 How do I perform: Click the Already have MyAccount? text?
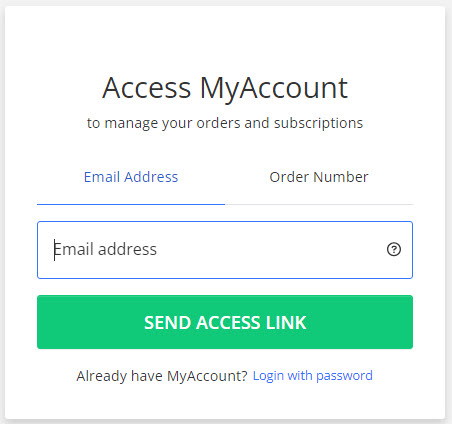(162, 376)
